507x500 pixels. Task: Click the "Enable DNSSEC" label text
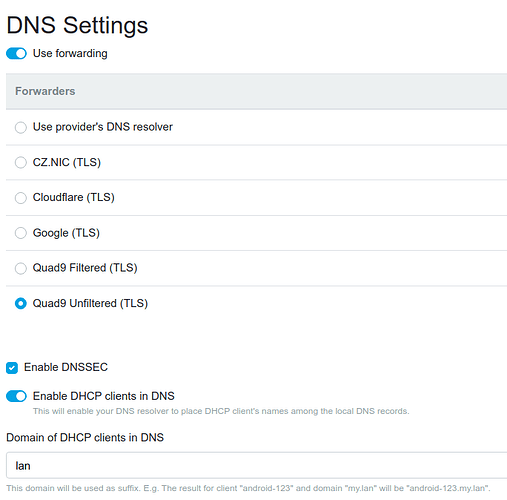[x=66, y=367]
